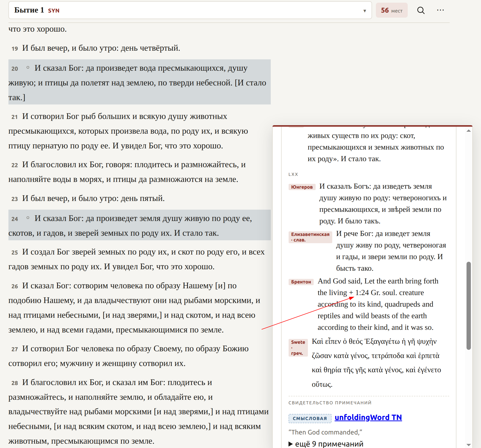Open the unfoldingWord TN link
Screen dimensions: 481x448
pyautogui.click(x=368, y=417)
